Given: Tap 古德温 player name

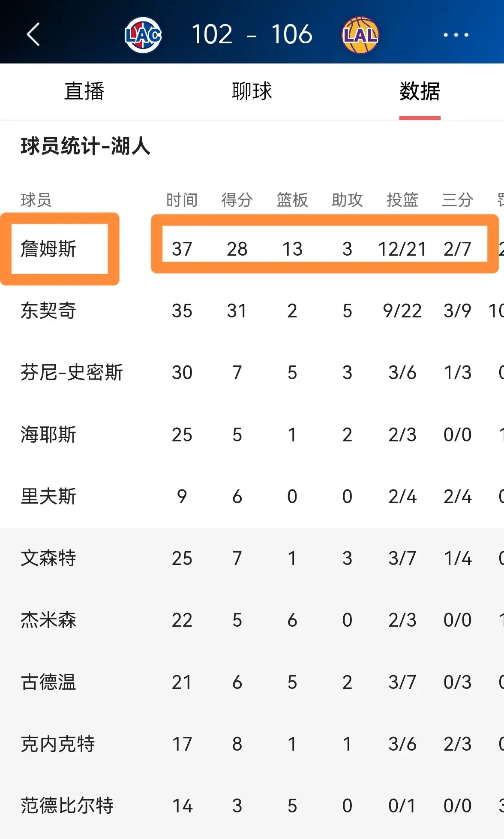Looking at the screenshot, I should pyautogui.click(x=48, y=681).
